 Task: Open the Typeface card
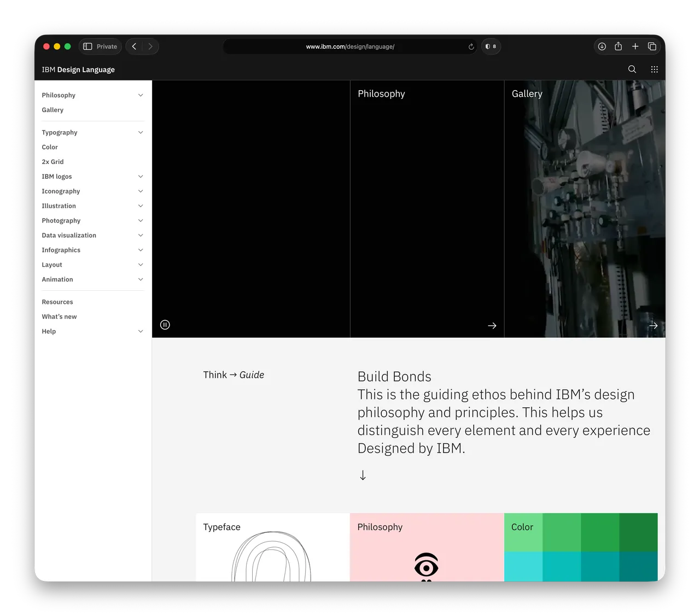click(273, 547)
